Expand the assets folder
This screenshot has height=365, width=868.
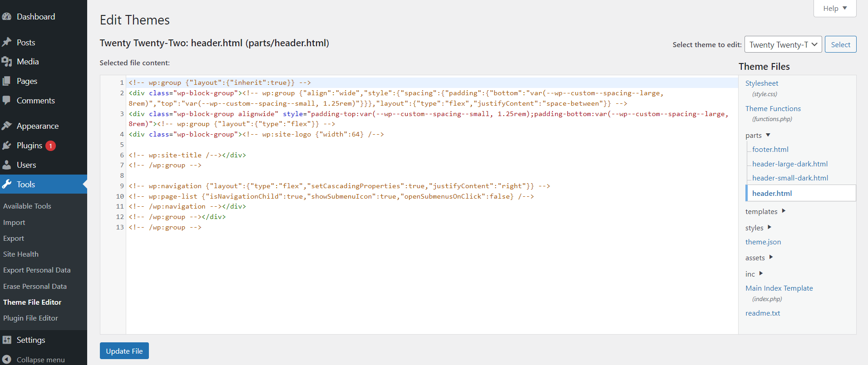[x=759, y=258]
